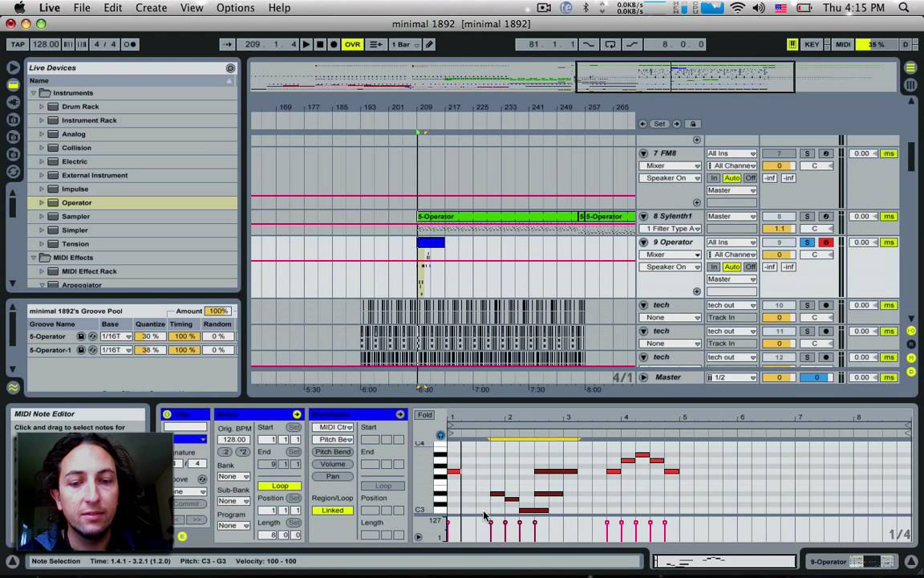Toggle computer MIDI keyboard icon

click(x=792, y=44)
